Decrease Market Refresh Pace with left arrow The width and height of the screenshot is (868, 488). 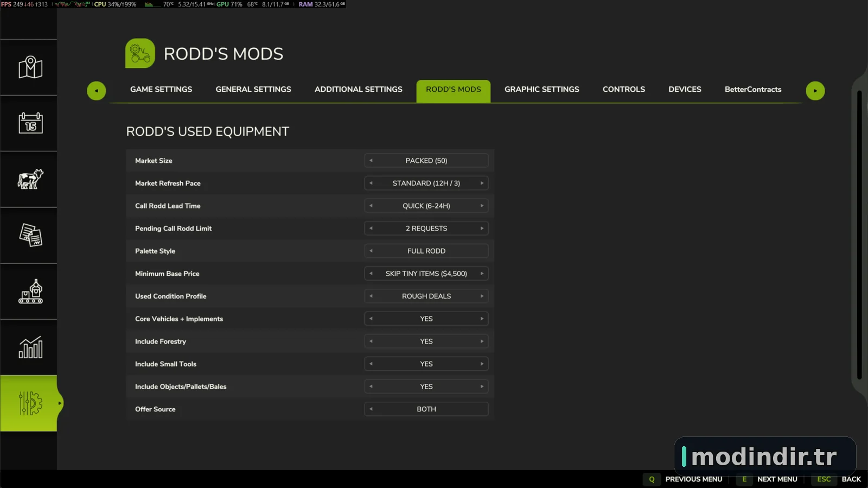[371, 183]
